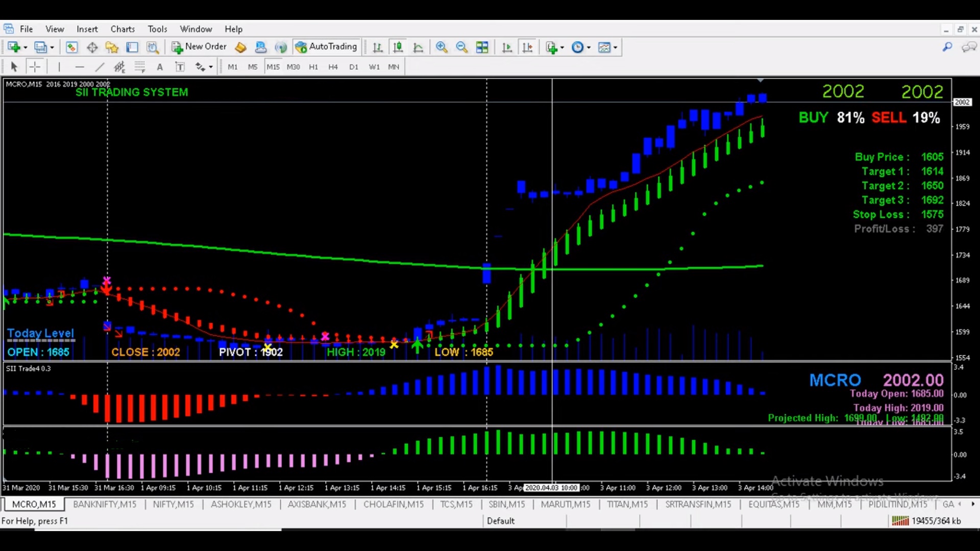Select the H1 timeframe button
980x551 pixels.
click(x=313, y=67)
